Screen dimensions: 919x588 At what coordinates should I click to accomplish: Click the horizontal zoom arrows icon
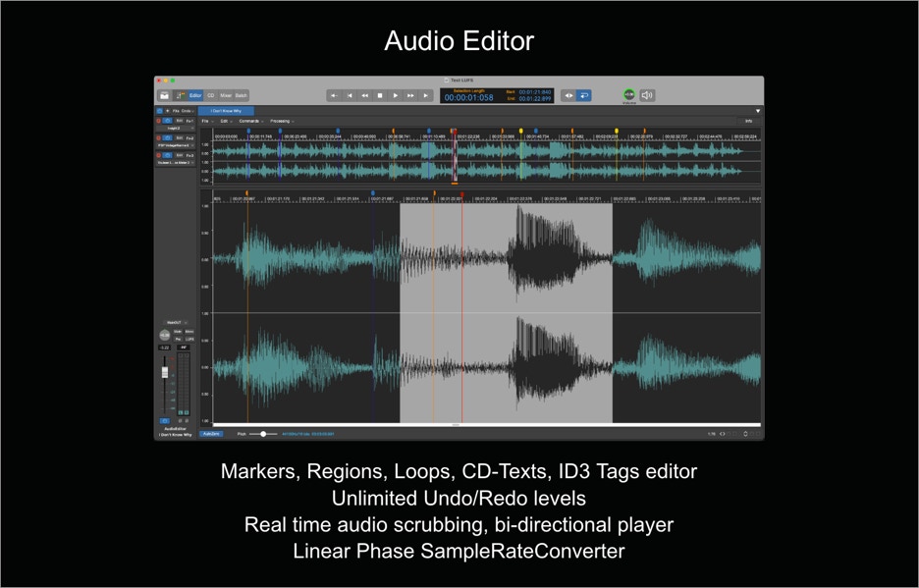coord(724,434)
